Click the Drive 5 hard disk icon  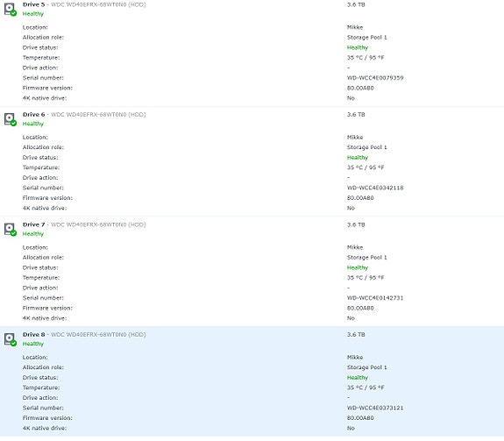click(x=10, y=9)
